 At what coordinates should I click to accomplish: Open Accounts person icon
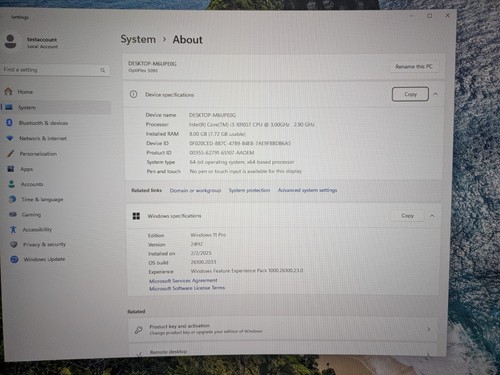[12, 184]
